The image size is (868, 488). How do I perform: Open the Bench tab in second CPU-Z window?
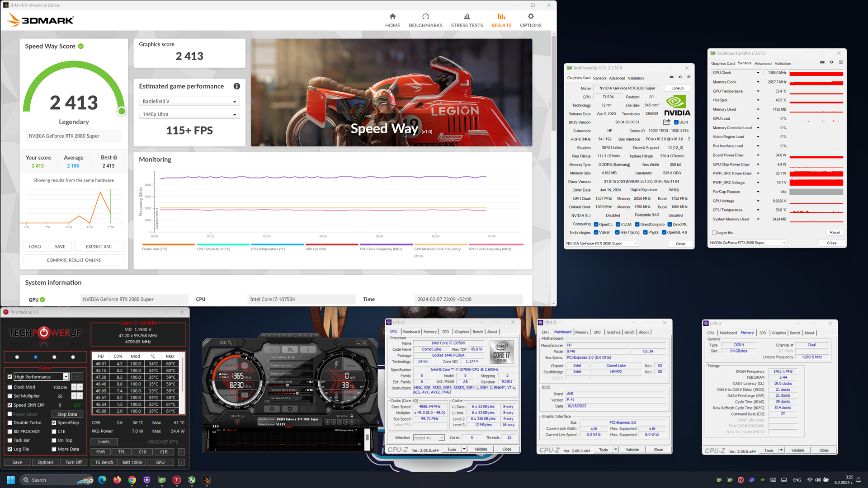coord(629,332)
